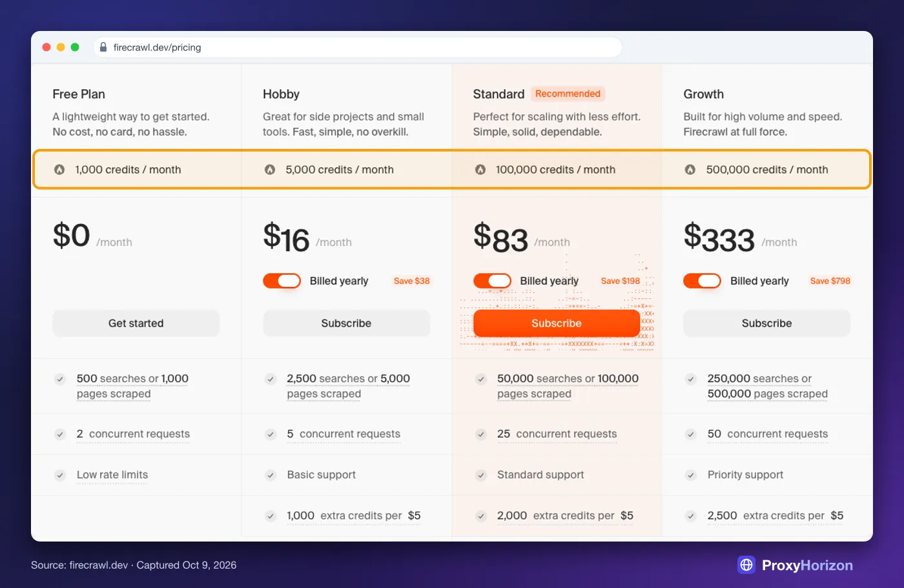Toggle yearly billing on the Standard plan
This screenshot has width=904, height=588.
click(x=492, y=281)
